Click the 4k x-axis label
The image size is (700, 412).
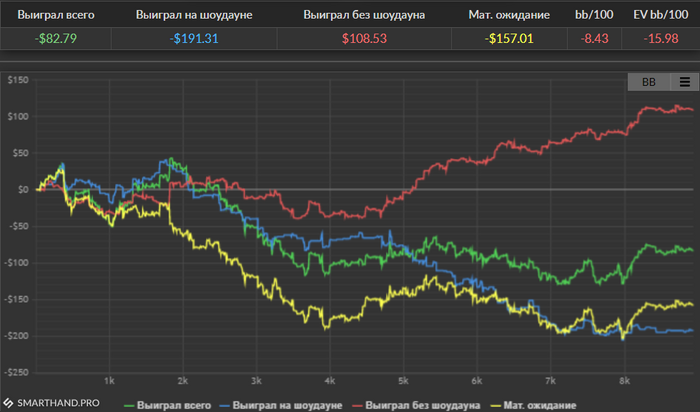pyautogui.click(x=329, y=381)
